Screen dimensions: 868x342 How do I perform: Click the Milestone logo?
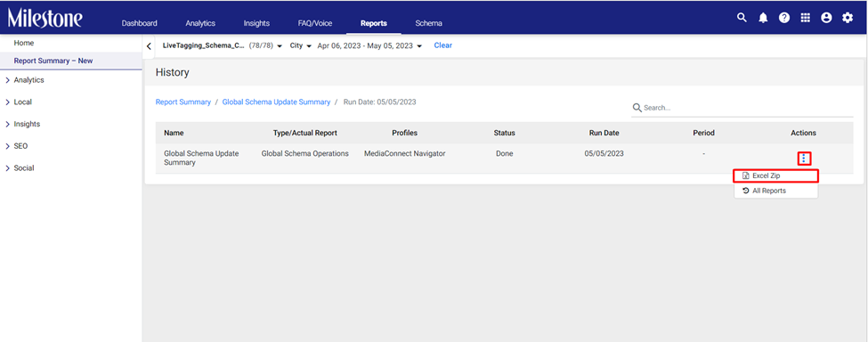pyautogui.click(x=45, y=19)
